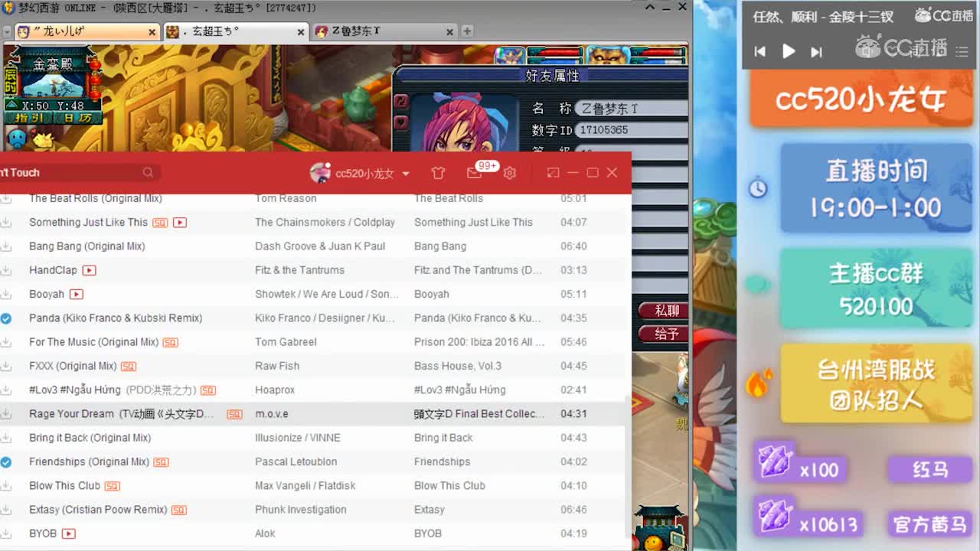Download the song Something Just Like This

(6, 222)
